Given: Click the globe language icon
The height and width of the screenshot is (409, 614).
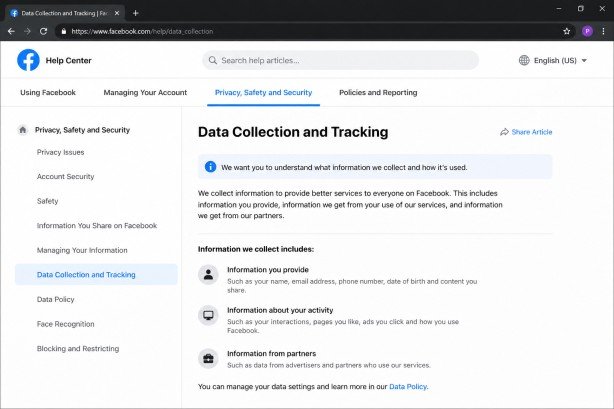Looking at the screenshot, I should [524, 60].
